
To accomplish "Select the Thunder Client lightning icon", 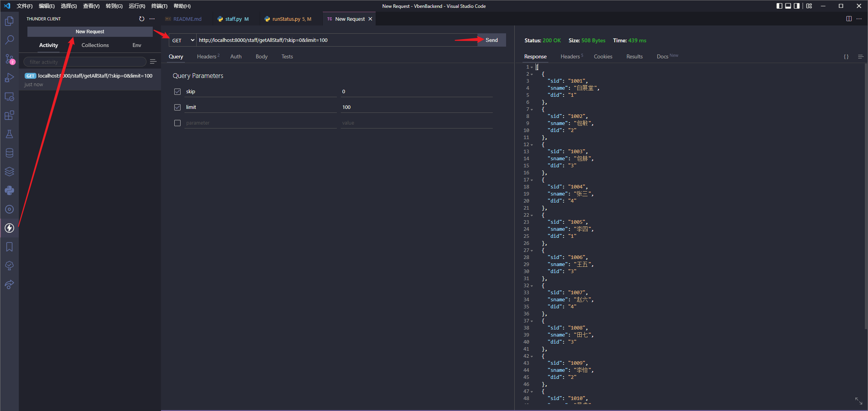I will (9, 228).
